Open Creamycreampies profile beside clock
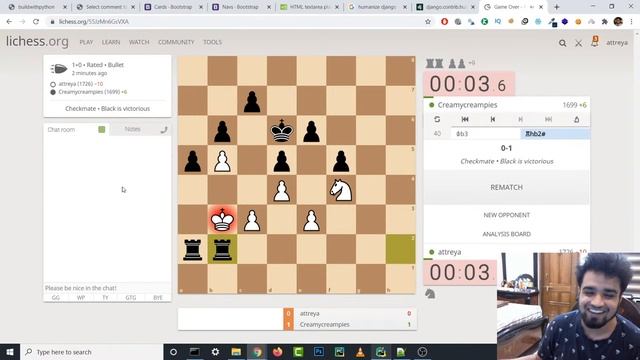Image resolution: width=640 pixels, height=360 pixels. (467, 105)
